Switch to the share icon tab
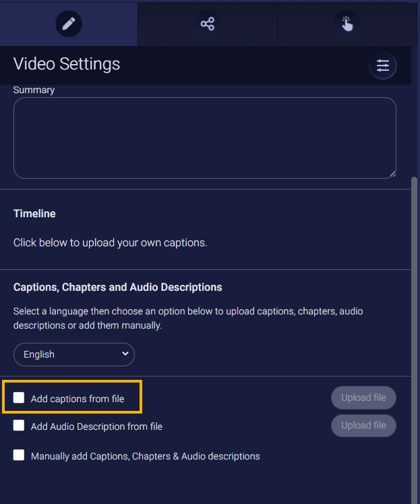The width and height of the screenshot is (420, 504). click(207, 24)
